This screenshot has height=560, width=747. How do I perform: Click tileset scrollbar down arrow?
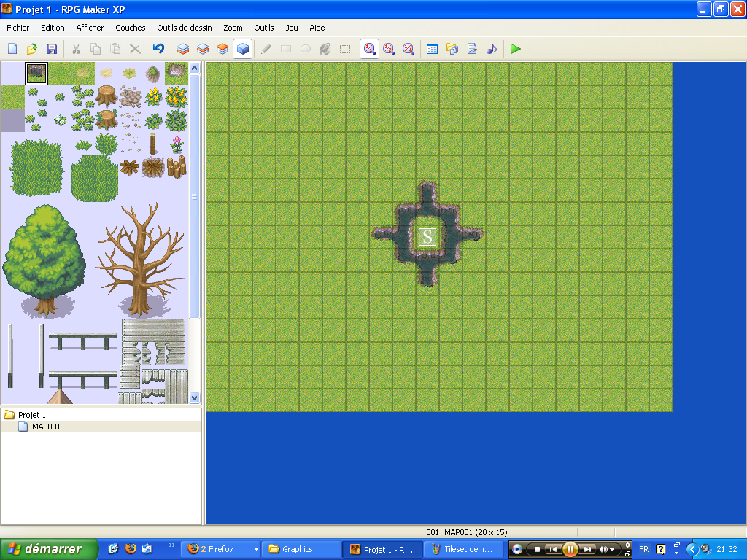click(194, 397)
